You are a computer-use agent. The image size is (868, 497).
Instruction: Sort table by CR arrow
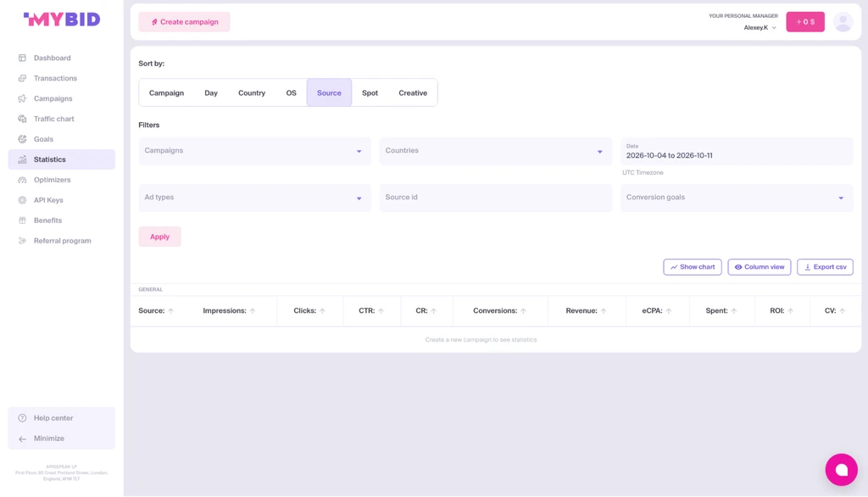(433, 310)
